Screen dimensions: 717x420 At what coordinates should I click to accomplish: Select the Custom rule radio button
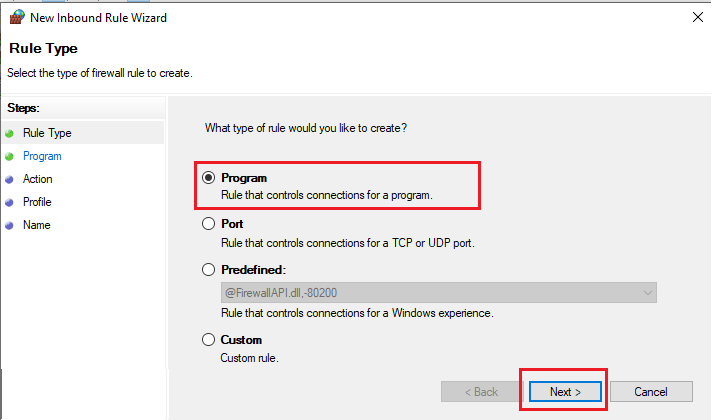pos(209,339)
